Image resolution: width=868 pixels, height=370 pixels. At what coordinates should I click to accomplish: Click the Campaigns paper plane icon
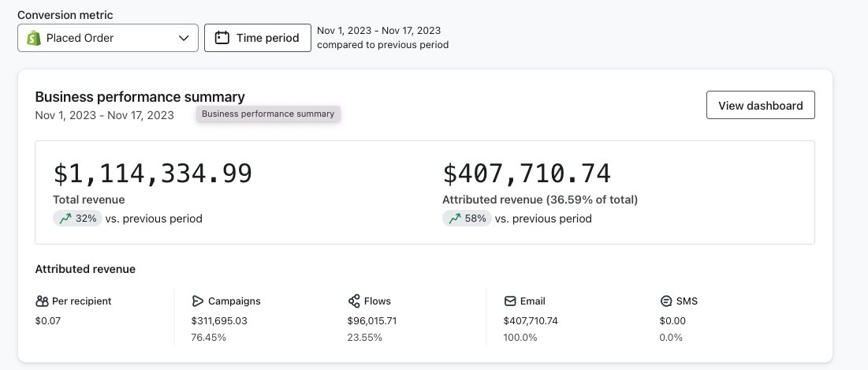198,301
